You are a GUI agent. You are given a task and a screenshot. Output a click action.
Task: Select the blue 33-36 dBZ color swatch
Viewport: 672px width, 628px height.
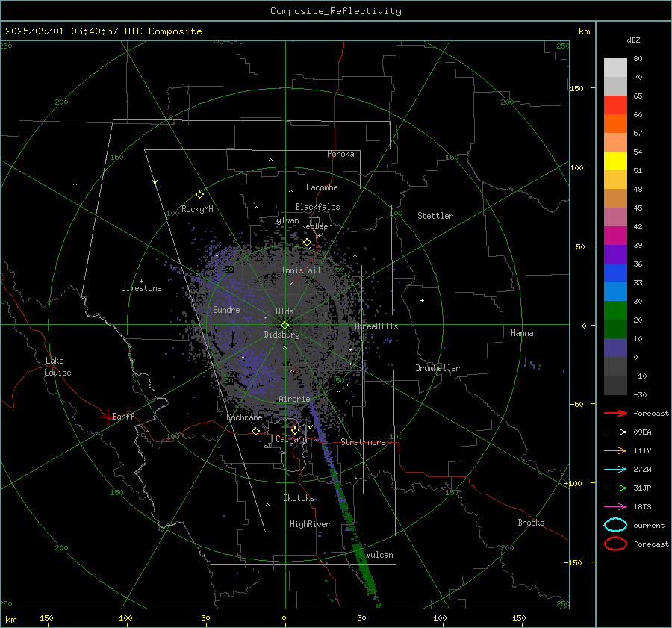pos(615,273)
